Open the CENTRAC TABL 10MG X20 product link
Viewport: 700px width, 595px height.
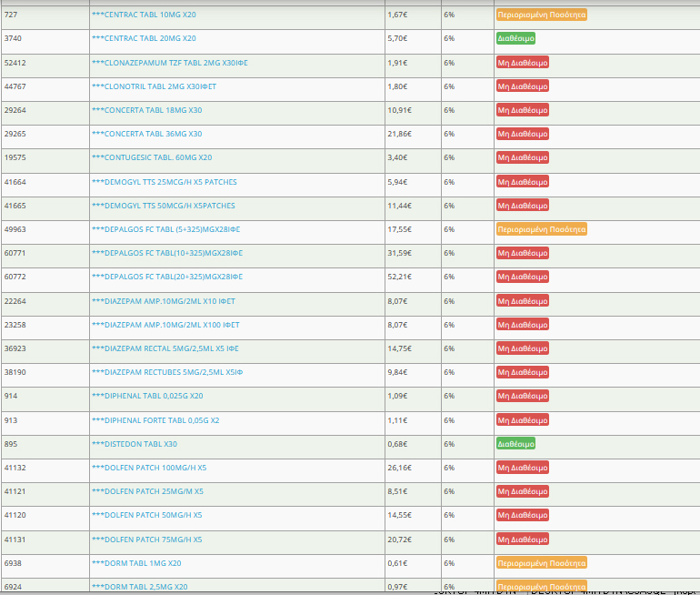pos(144,15)
